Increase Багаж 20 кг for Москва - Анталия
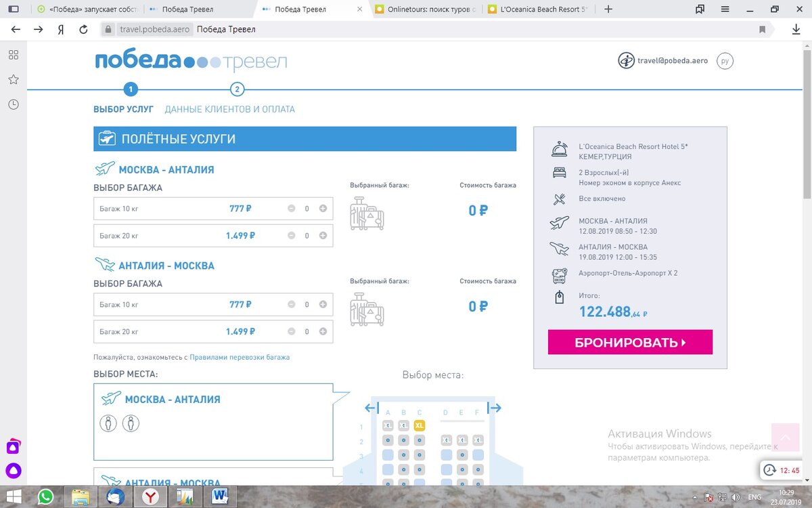 323,236
